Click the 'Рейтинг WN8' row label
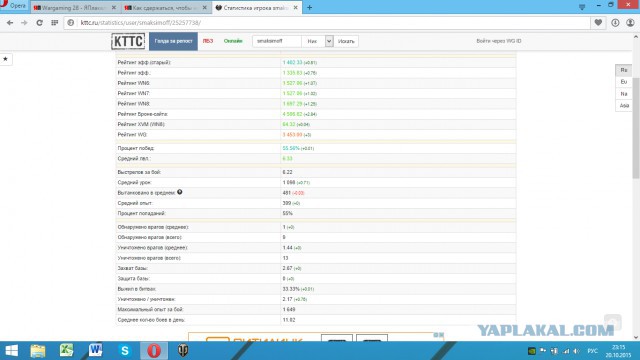Screen dimensions: 640x360 134,104
